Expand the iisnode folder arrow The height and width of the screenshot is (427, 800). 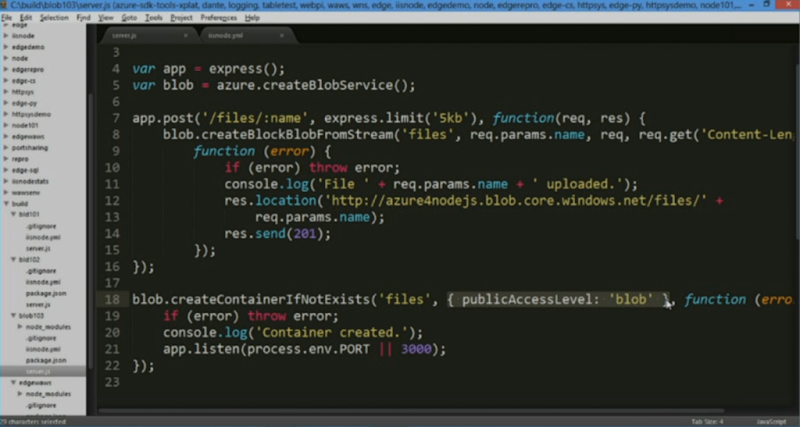click(6, 36)
